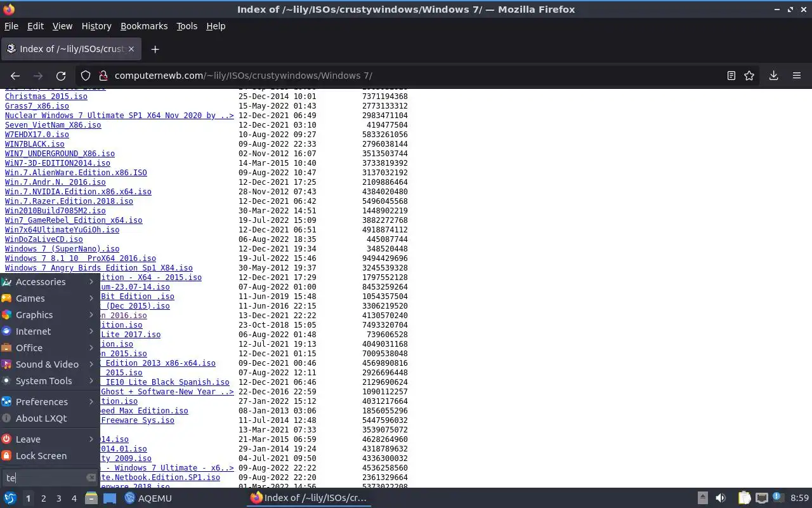Open the Firefox hamburger application menu
The width and height of the screenshot is (812, 508).
pyautogui.click(x=797, y=76)
